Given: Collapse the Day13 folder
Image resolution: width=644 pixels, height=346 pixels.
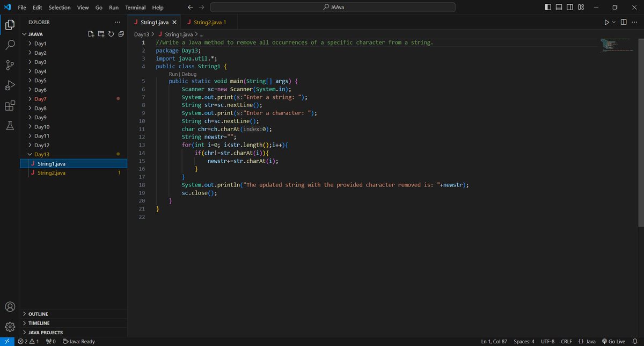Looking at the screenshot, I should (x=40, y=154).
